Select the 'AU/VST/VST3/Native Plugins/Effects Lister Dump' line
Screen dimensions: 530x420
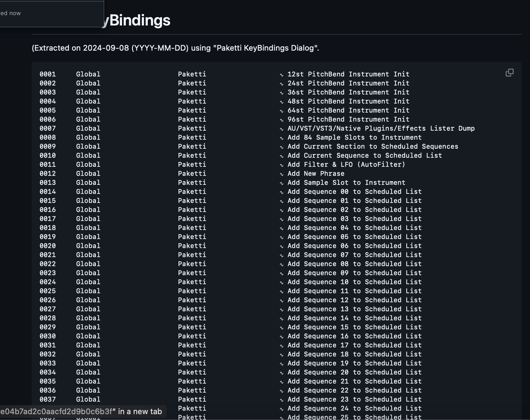click(x=381, y=128)
